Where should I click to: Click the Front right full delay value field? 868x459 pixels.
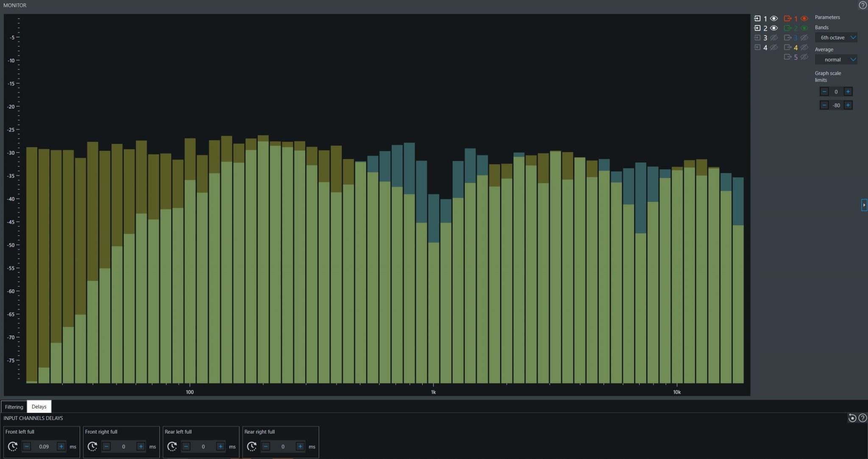(123, 446)
